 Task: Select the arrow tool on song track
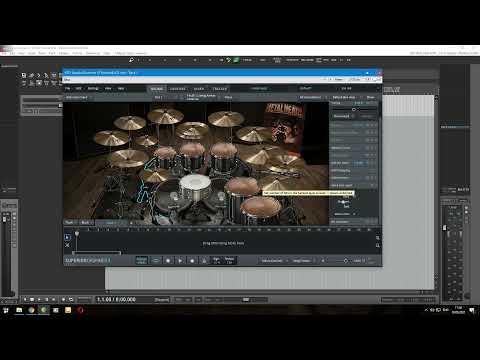pyautogui.click(x=67, y=237)
